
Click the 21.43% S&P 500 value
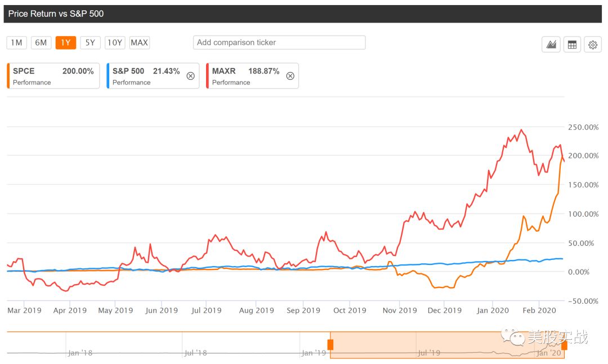[166, 71]
